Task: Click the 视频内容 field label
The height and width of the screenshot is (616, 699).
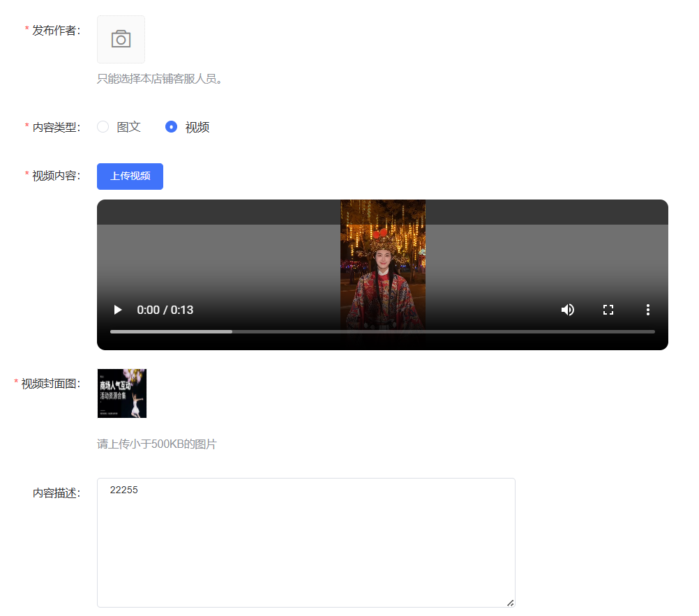Action: click(56, 175)
